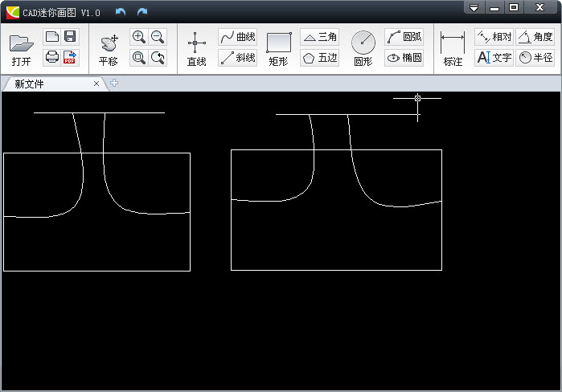Activate the circle (圆形) tool
The image size is (562, 392).
(363, 44)
